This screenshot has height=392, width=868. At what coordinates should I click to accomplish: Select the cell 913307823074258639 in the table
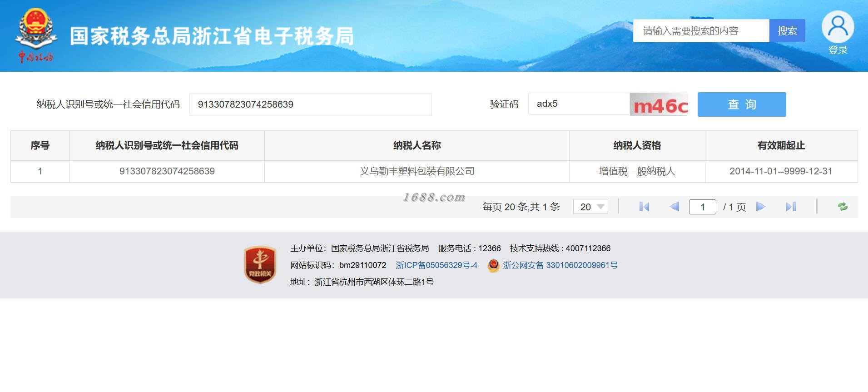click(167, 171)
